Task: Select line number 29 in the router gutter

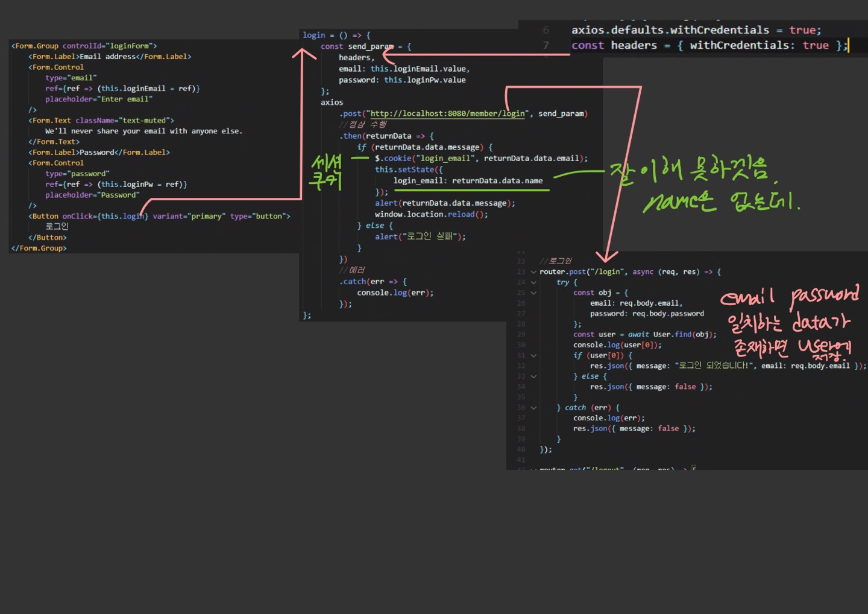Action: pos(521,335)
